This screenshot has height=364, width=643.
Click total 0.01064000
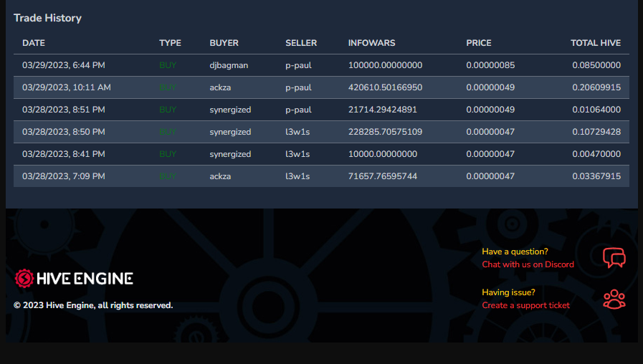pyautogui.click(x=596, y=110)
